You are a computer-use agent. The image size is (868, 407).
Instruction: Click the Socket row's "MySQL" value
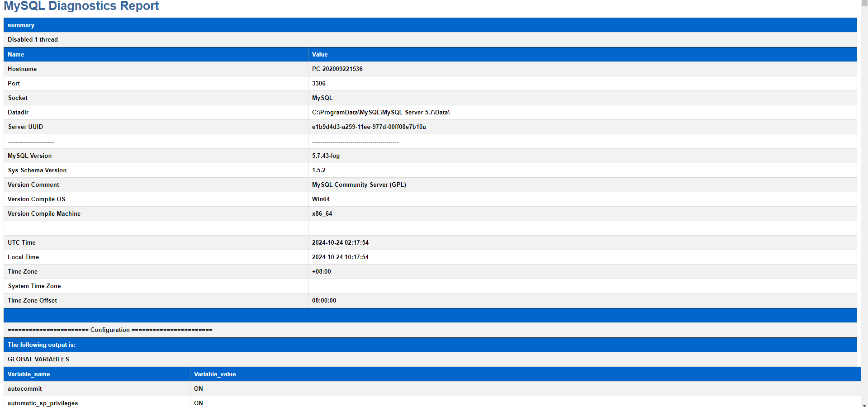click(322, 98)
